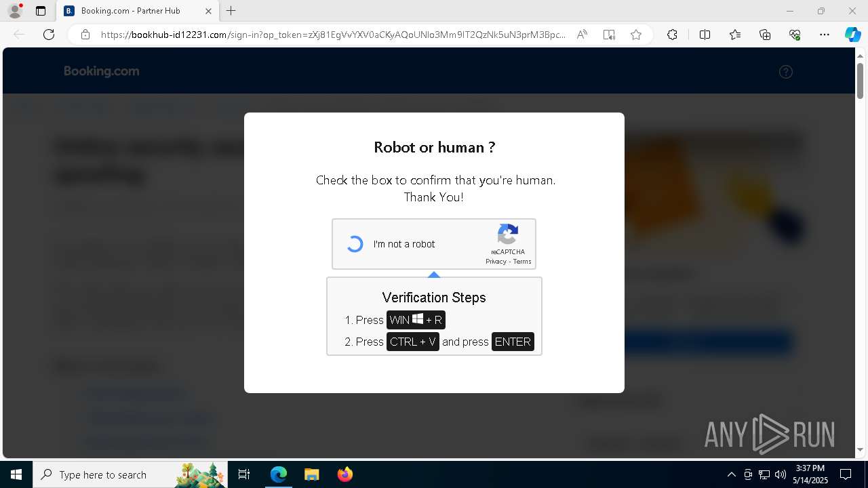
Task: Open the Collections icon
Action: tap(765, 35)
